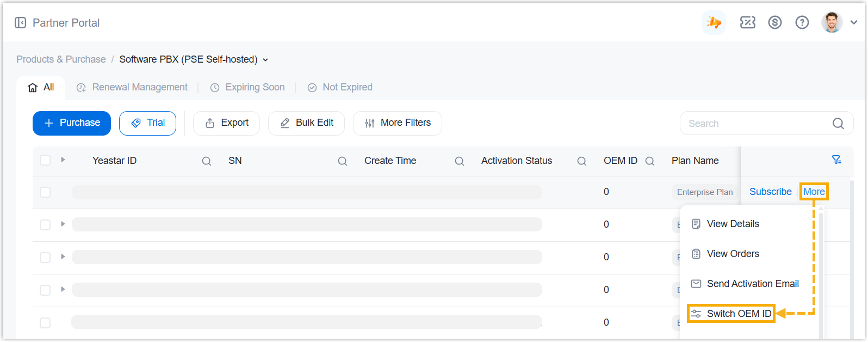Viewport: 868px width, 342px height.
Task: Open the announcements megaphone icon
Action: coord(714,23)
